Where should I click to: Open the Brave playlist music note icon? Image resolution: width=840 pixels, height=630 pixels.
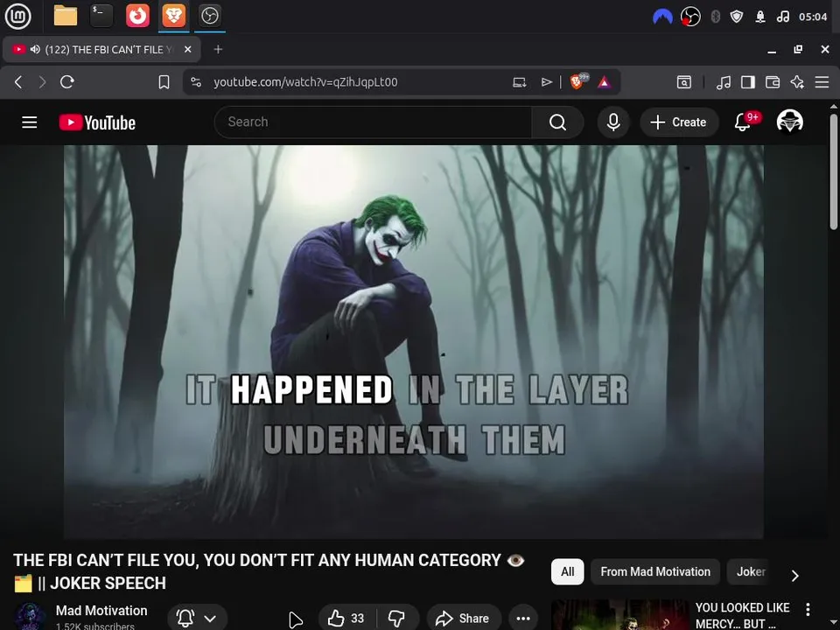(x=724, y=82)
